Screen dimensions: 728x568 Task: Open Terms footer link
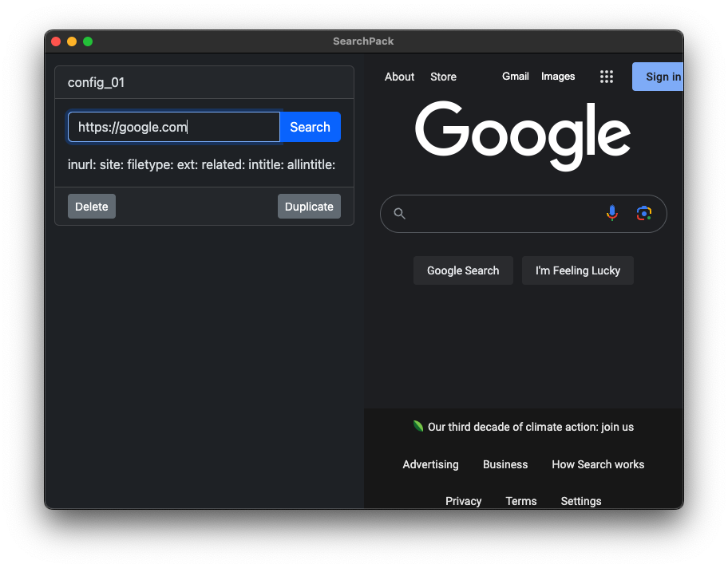(521, 501)
